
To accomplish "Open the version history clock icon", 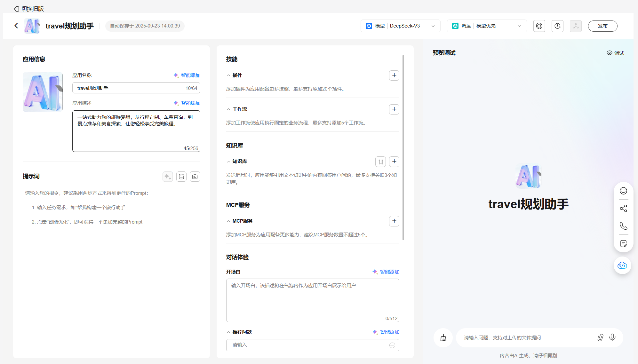I will pos(557,26).
